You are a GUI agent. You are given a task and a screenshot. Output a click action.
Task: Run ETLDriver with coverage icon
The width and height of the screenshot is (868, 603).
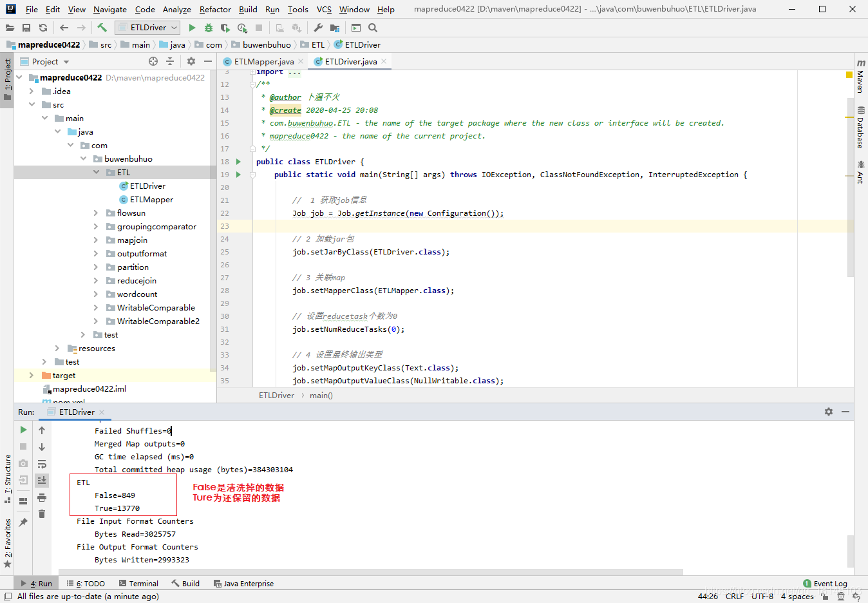coord(225,28)
